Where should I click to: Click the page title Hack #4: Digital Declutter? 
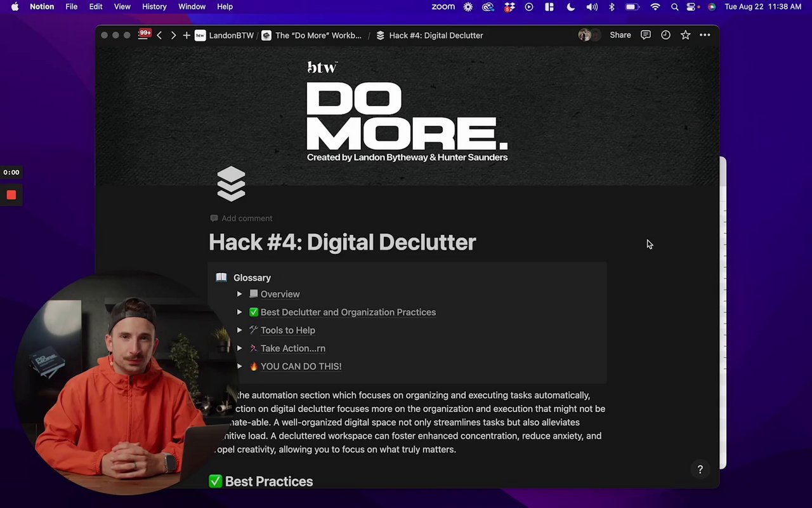click(343, 242)
